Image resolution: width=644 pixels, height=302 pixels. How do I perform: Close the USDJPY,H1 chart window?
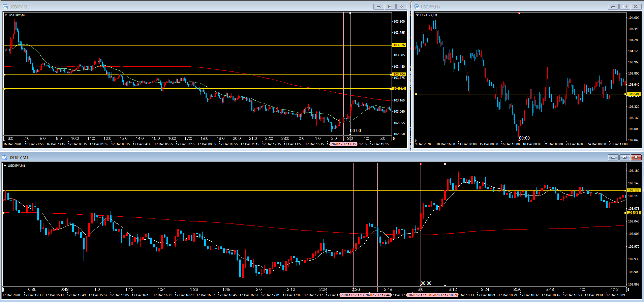pos(636,7)
